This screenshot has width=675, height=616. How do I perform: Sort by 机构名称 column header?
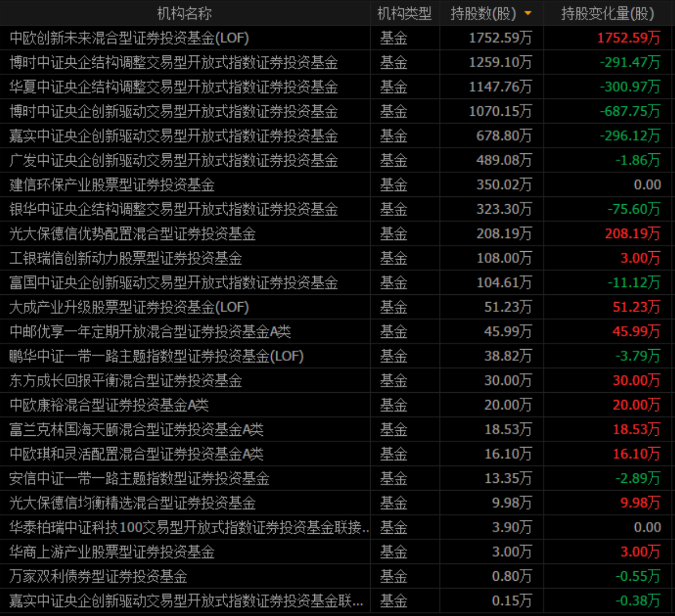pyautogui.click(x=185, y=13)
